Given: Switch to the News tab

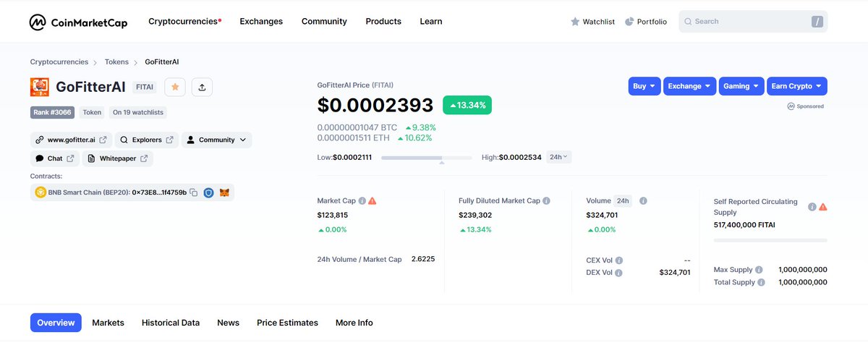Looking at the screenshot, I should click(x=228, y=323).
